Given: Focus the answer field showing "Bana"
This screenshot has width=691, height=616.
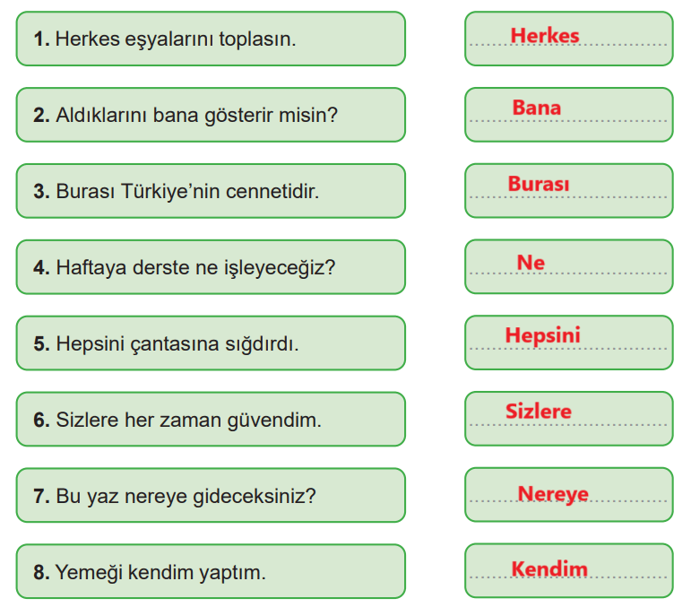Looking at the screenshot, I should [x=568, y=115].
